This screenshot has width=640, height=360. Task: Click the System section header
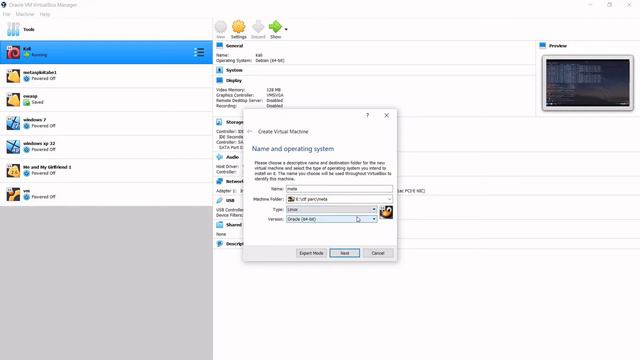234,70
